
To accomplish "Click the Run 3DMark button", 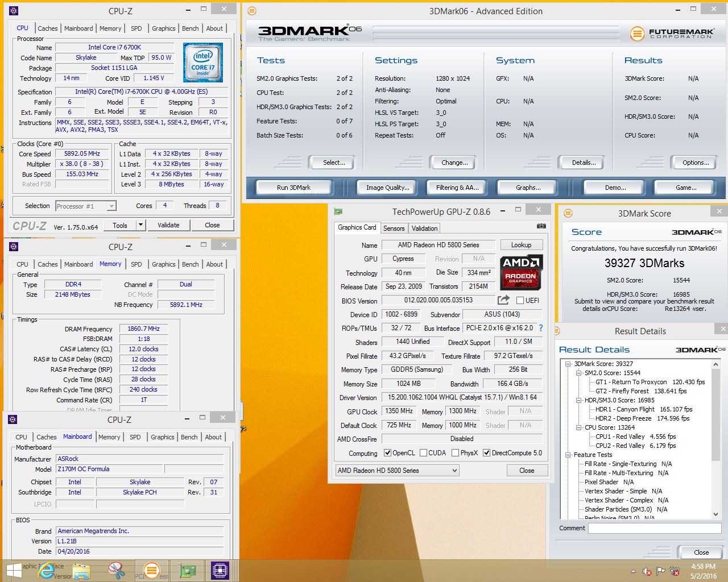I will [293, 188].
